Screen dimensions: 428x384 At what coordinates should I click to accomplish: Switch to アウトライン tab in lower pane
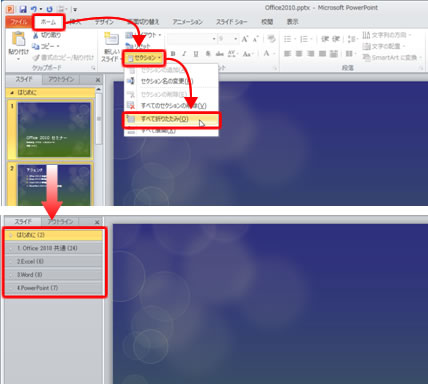tap(60, 221)
